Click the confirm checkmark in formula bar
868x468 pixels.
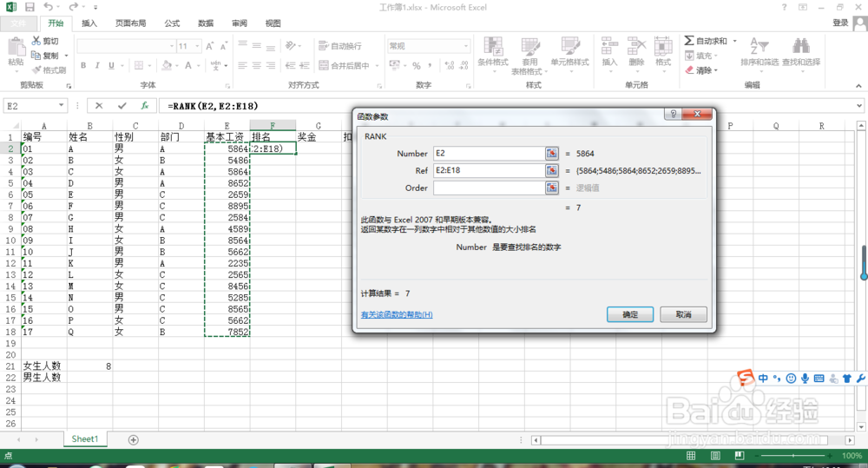122,105
